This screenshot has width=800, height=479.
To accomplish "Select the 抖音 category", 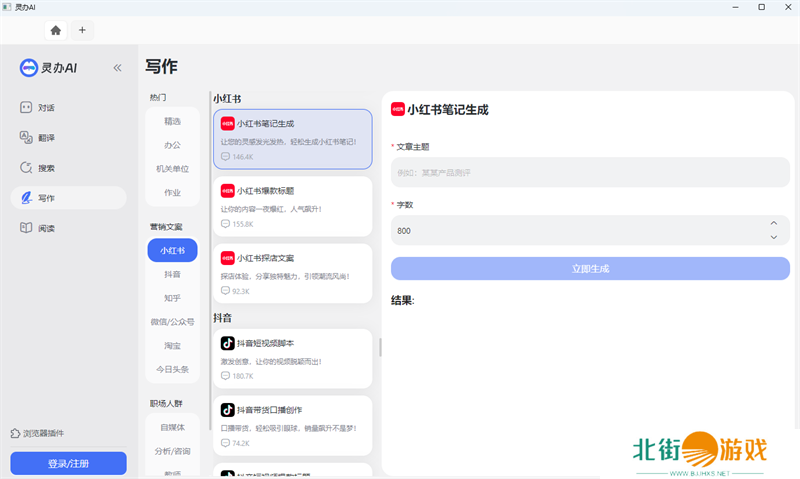I will pos(172,274).
